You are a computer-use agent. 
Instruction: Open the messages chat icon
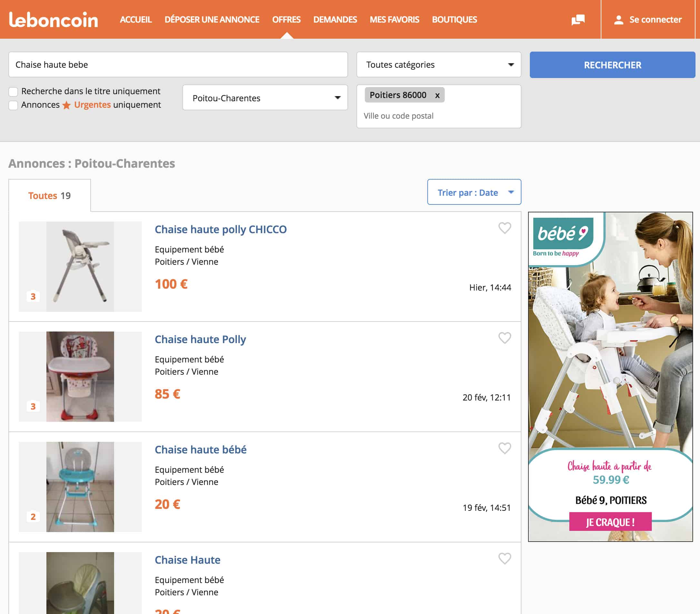coord(578,20)
